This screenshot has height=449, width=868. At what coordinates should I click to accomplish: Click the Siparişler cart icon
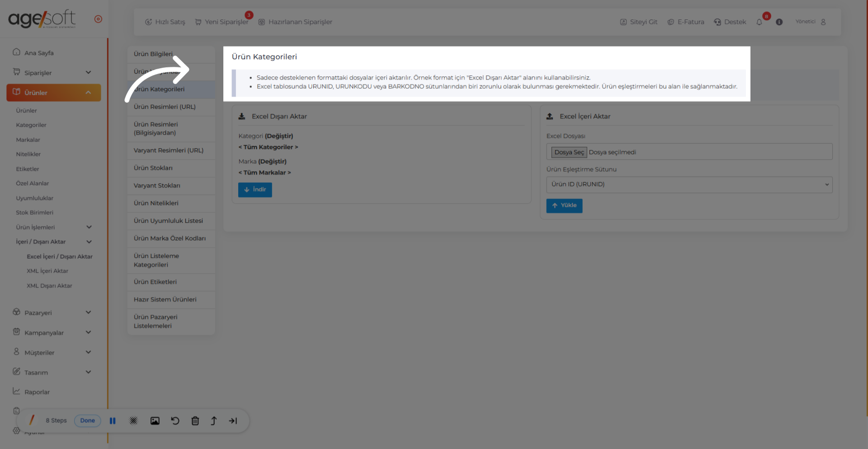16,72
